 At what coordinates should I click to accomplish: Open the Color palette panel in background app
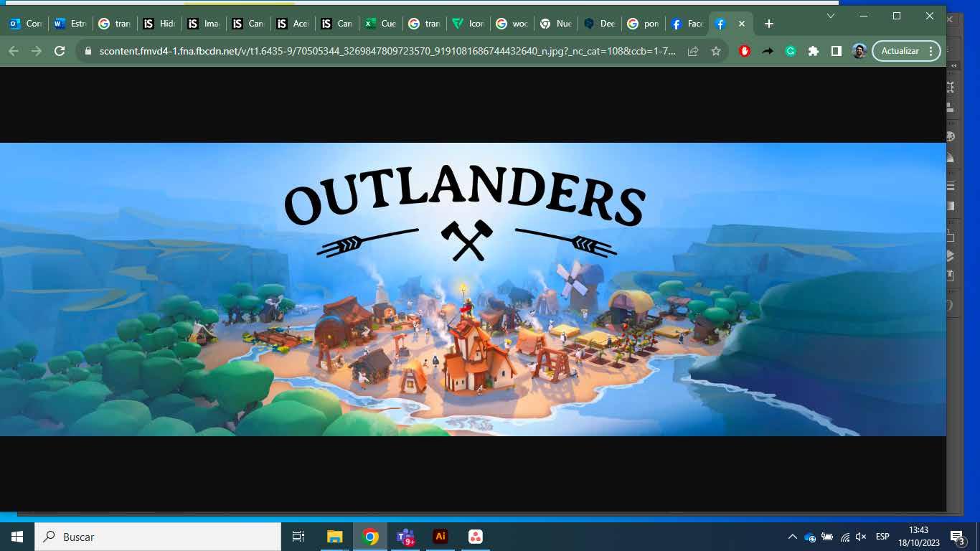pos(951,136)
